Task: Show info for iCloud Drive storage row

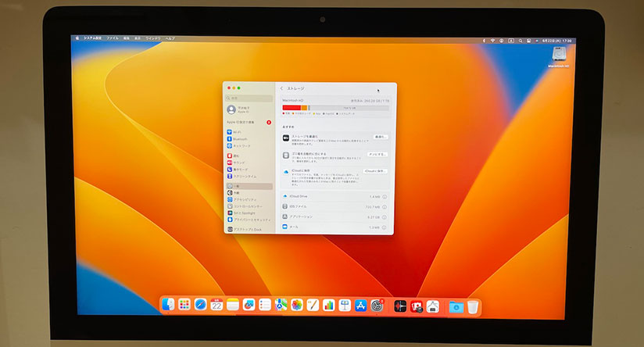Action: 385,197
